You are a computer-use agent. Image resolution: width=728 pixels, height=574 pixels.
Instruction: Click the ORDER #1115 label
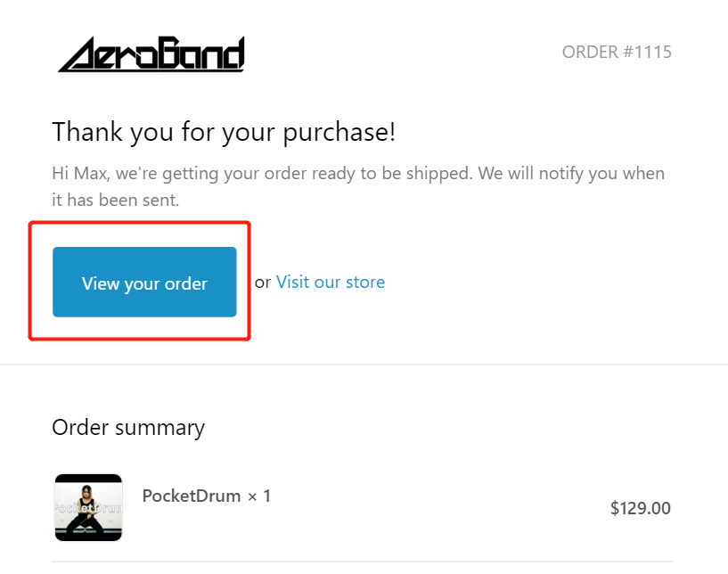point(617,52)
